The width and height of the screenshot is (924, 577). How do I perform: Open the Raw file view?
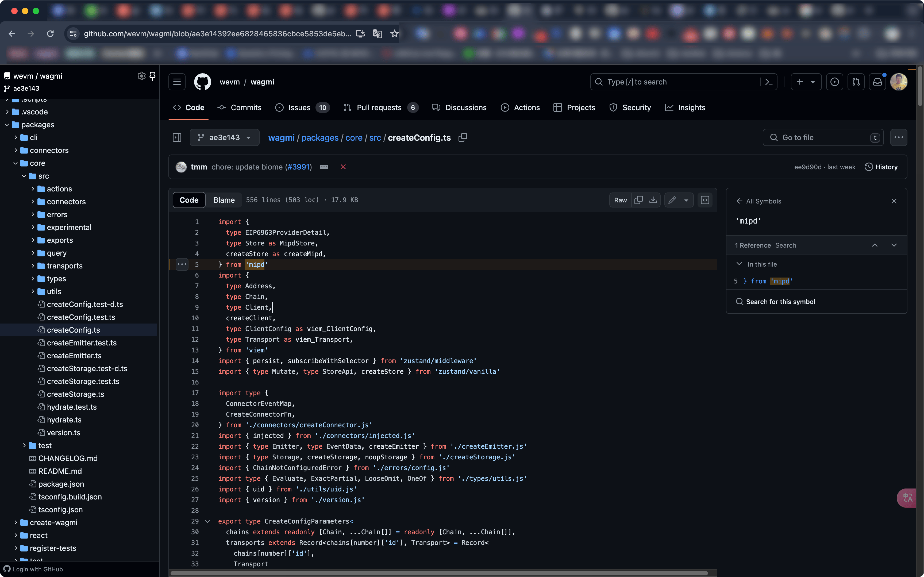[x=620, y=200]
